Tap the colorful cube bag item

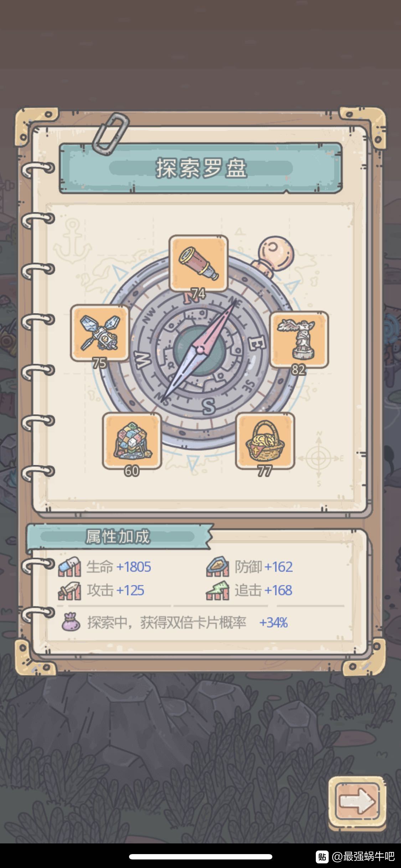(132, 441)
